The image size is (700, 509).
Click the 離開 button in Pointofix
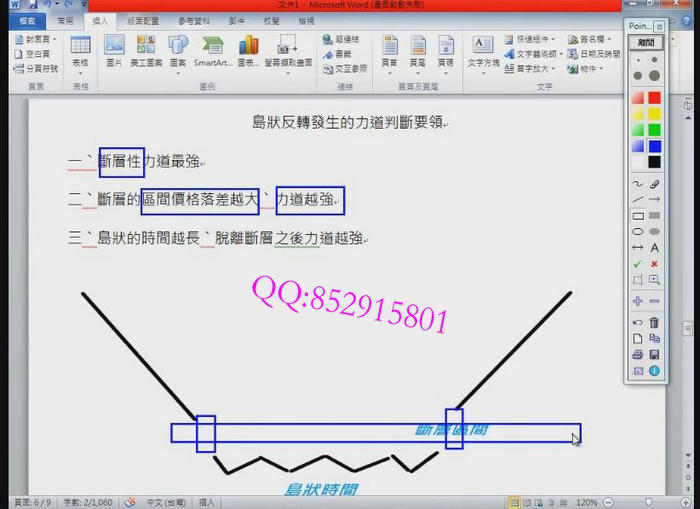pos(646,43)
